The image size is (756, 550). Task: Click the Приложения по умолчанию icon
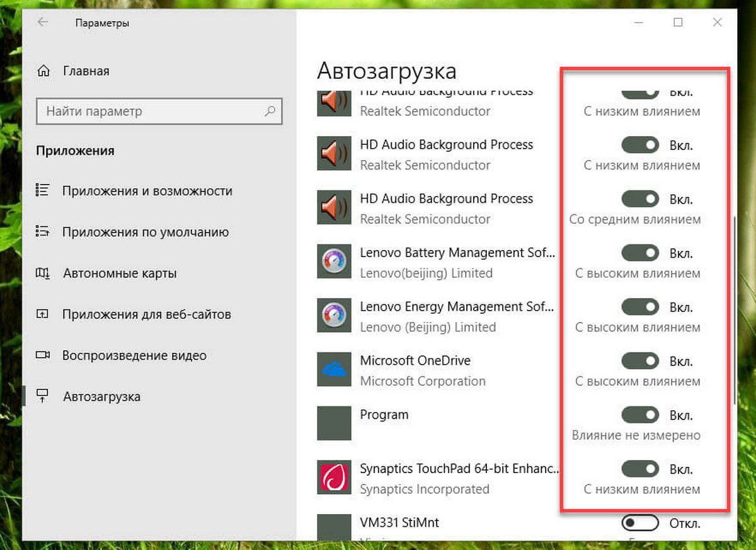click(43, 231)
